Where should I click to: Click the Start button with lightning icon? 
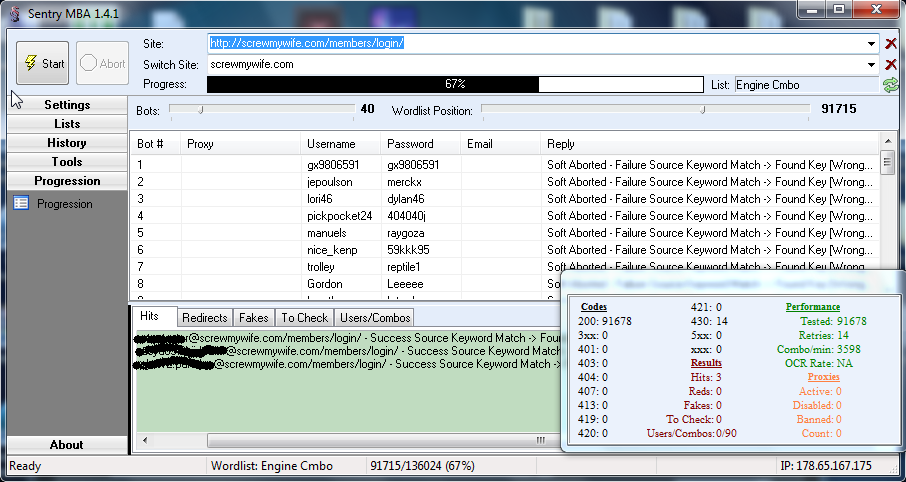(43, 63)
